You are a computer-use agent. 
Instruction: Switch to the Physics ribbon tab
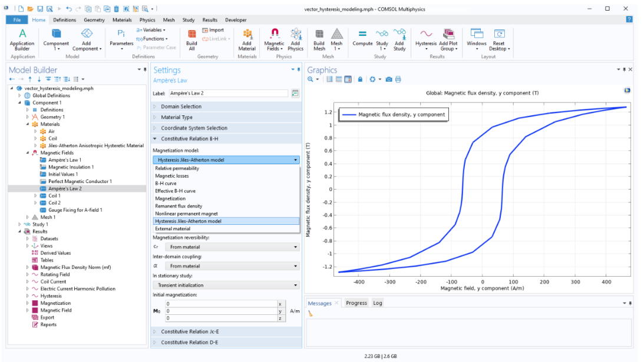tap(147, 19)
